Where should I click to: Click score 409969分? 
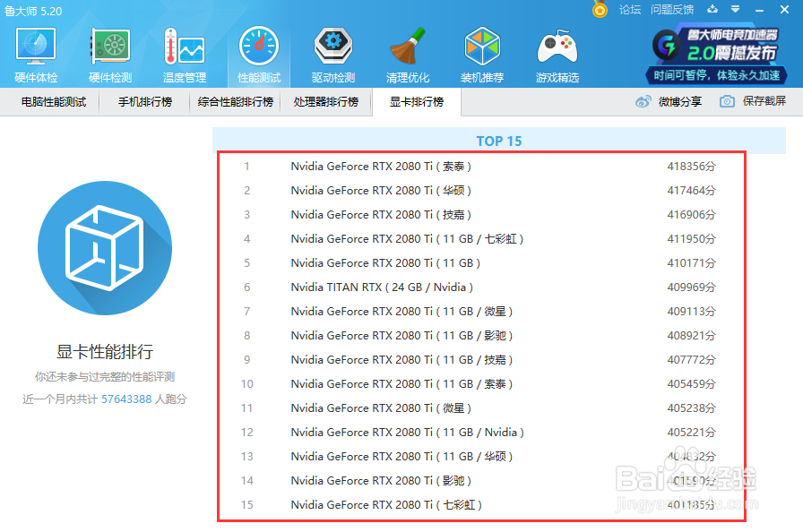pyautogui.click(x=691, y=287)
